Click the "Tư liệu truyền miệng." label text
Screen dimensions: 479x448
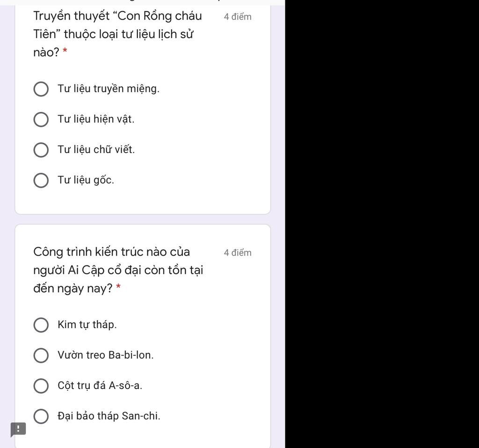pyautogui.click(x=109, y=88)
